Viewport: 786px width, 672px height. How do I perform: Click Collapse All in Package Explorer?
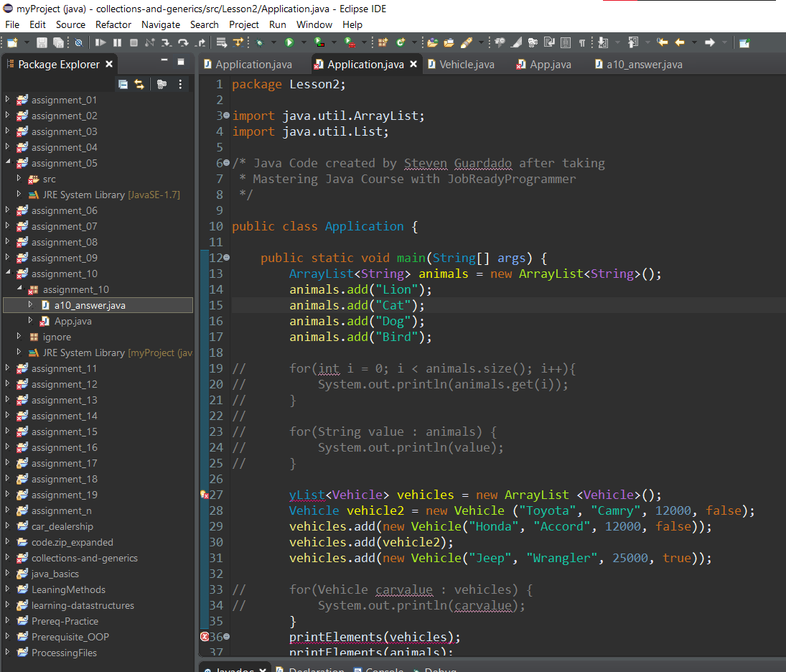tap(123, 85)
